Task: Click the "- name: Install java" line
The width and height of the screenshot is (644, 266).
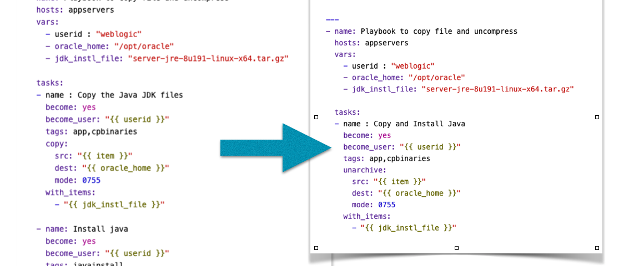Action: [82, 229]
